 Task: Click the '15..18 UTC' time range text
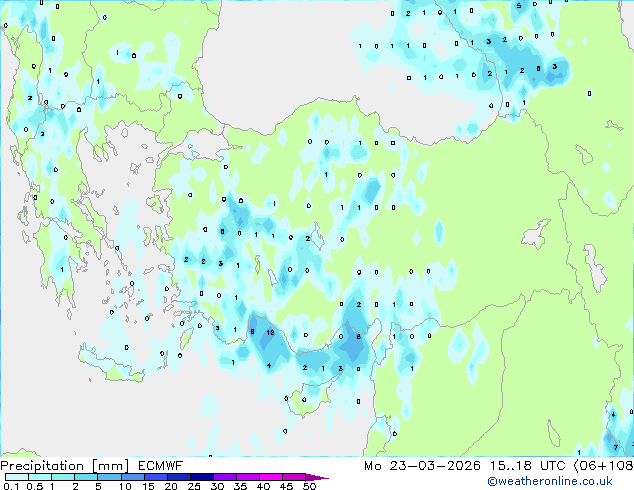[528, 466]
